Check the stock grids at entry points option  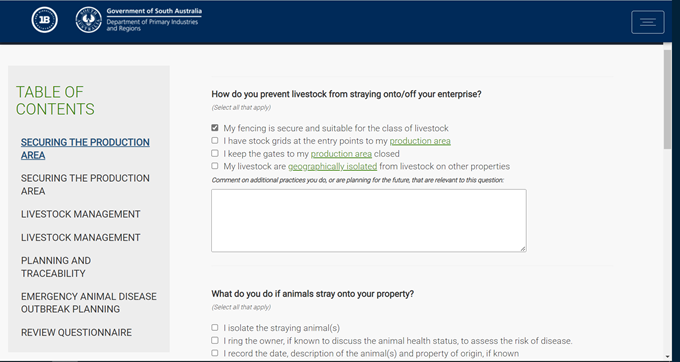point(215,140)
